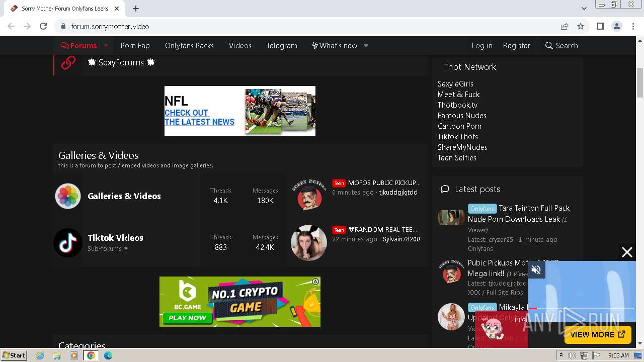
Task: Open Teen Selfies network link
Action: 457,158
